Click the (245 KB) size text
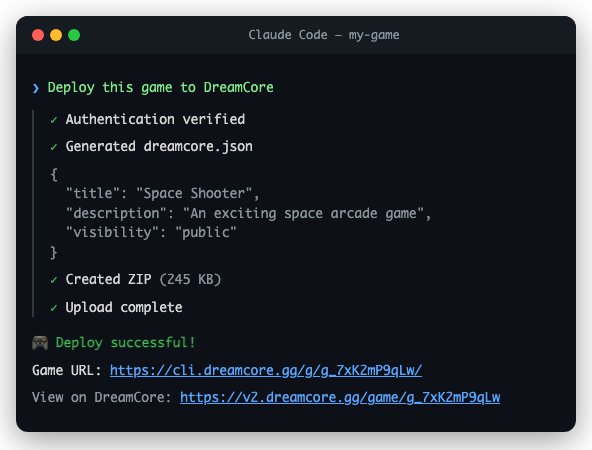 pyautogui.click(x=190, y=280)
